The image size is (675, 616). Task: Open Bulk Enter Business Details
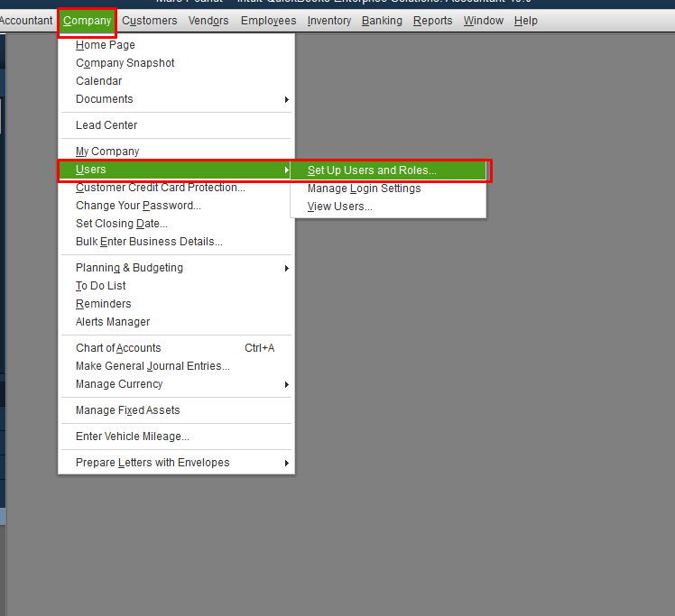[176, 242]
